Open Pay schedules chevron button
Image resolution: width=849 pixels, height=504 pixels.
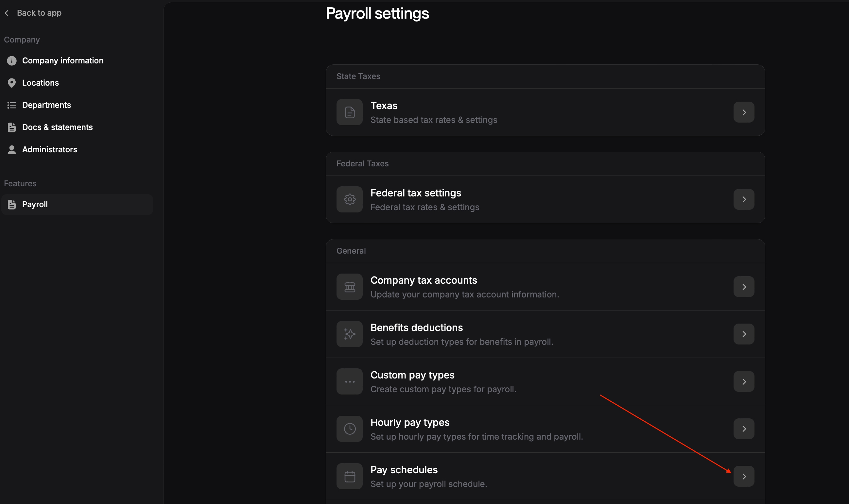click(x=744, y=476)
